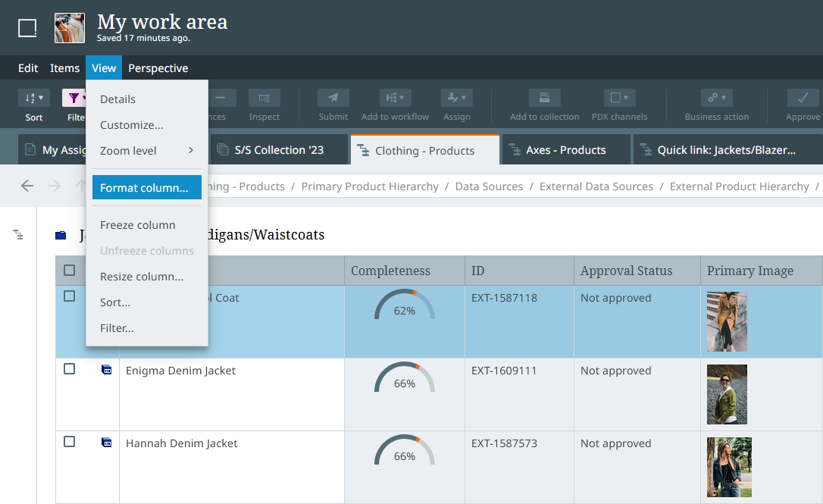The width and height of the screenshot is (823, 504).
Task: Open the Sort dropdown in toolbar
Action: coord(34,98)
